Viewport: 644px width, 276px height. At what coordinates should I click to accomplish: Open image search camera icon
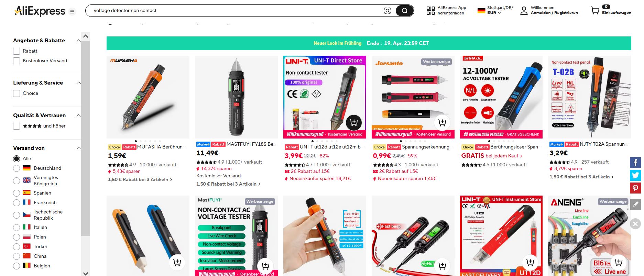[x=388, y=11]
